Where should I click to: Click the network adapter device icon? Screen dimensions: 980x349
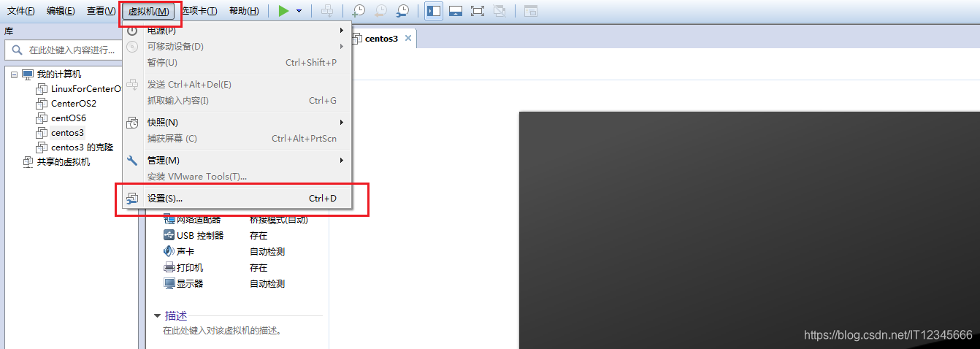point(169,219)
